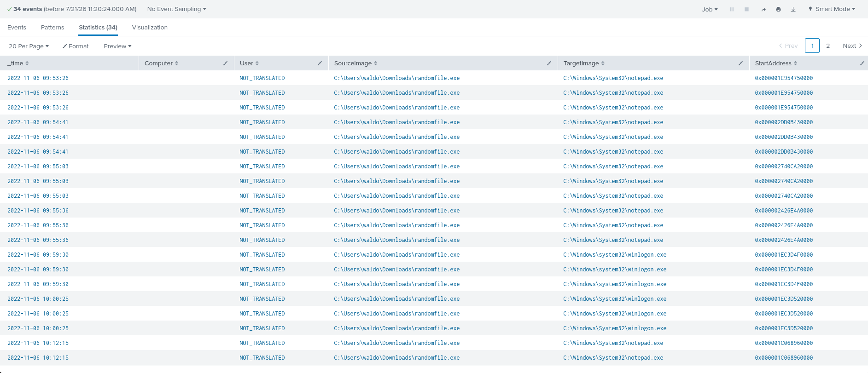The height and width of the screenshot is (373, 868).
Task: Sort by the StartAddress column
Action: (776, 63)
